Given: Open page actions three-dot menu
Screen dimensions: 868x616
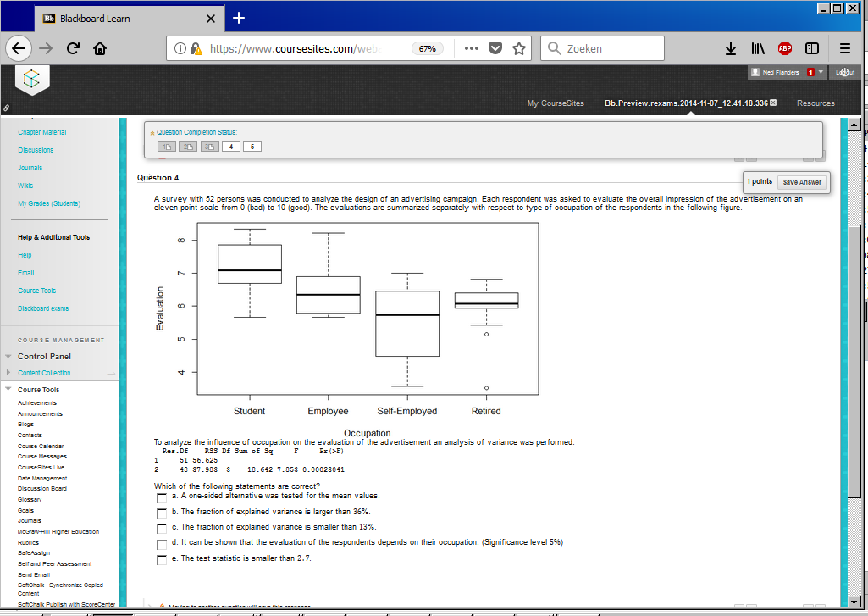Looking at the screenshot, I should pyautogui.click(x=472, y=49).
